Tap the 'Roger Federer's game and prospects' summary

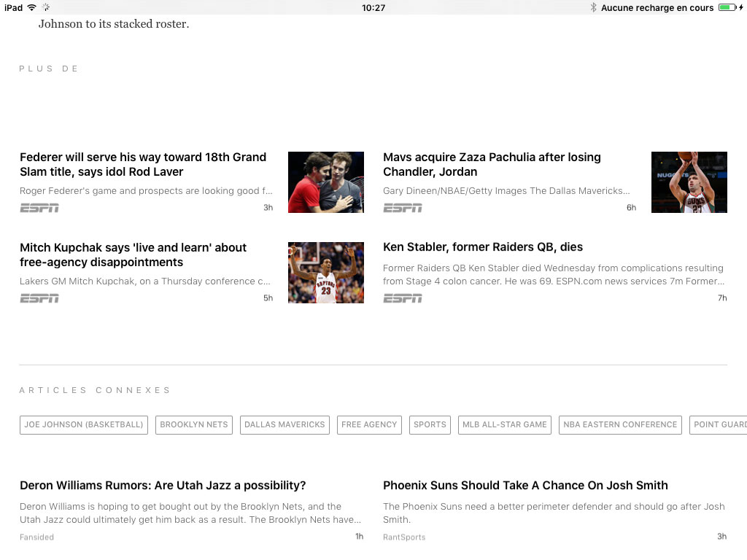pyautogui.click(x=146, y=191)
